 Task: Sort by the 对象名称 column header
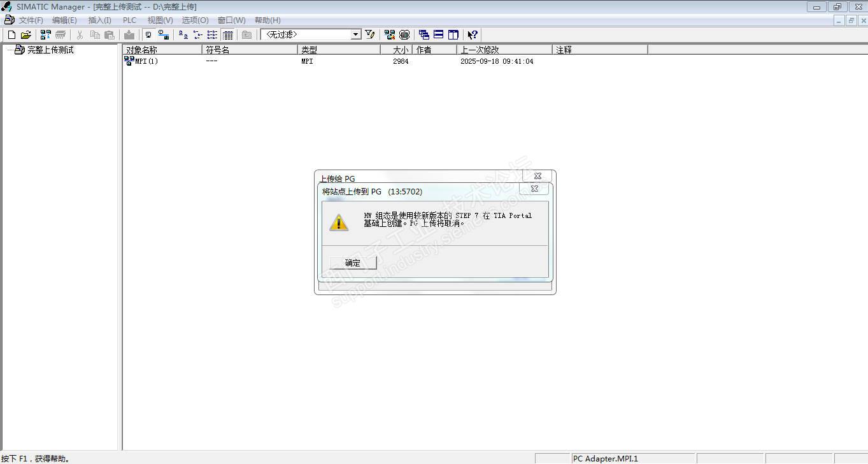click(162, 50)
